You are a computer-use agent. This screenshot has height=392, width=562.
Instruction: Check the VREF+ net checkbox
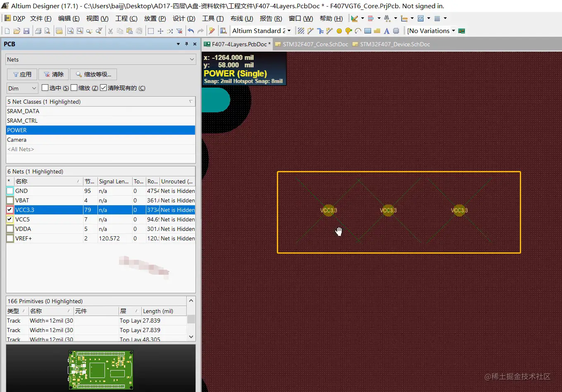click(x=10, y=238)
